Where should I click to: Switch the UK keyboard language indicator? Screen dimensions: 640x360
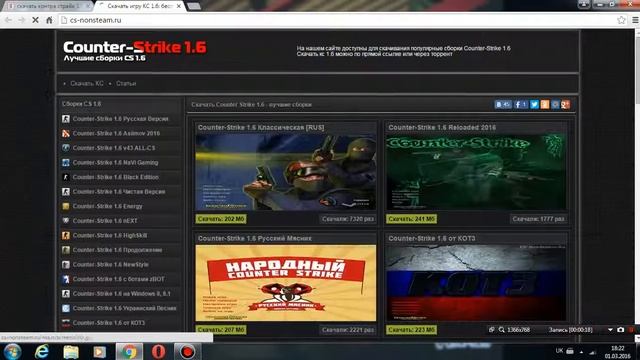tap(559, 351)
